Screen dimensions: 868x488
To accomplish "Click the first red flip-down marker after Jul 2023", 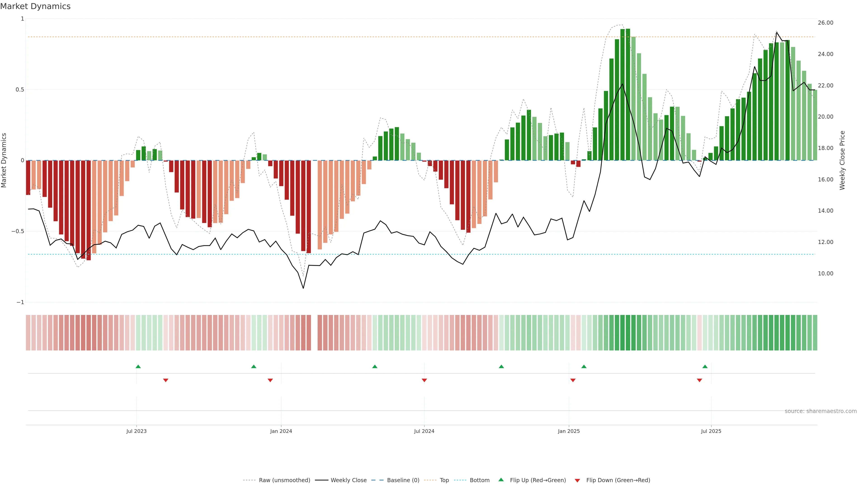I will click(x=166, y=380).
